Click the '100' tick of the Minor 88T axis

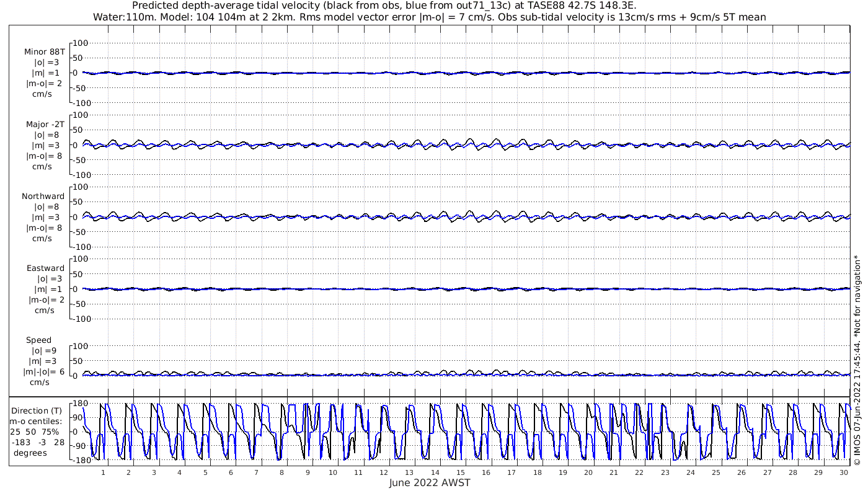(81, 43)
